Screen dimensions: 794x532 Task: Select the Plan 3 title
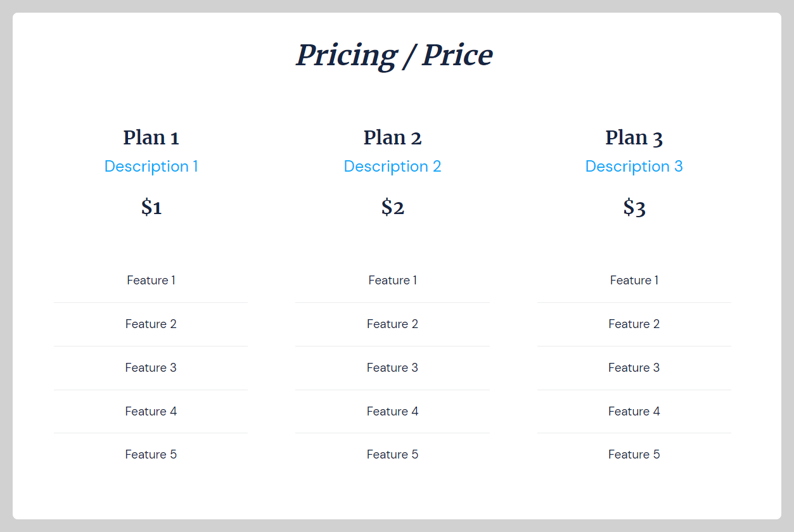634,137
